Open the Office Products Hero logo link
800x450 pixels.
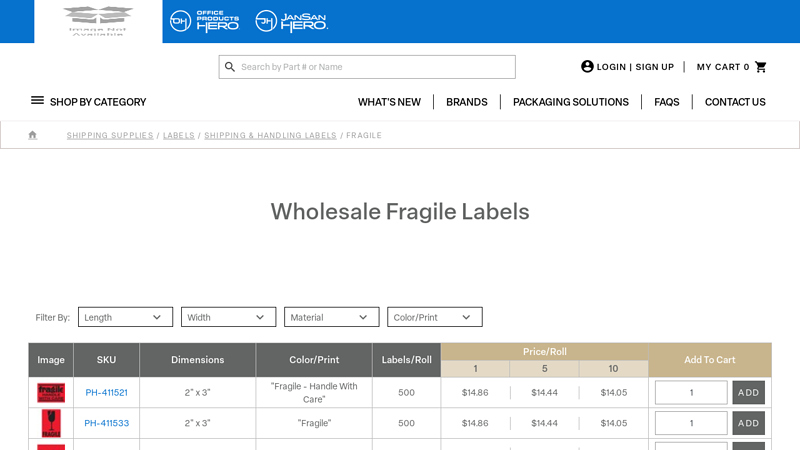click(205, 21)
